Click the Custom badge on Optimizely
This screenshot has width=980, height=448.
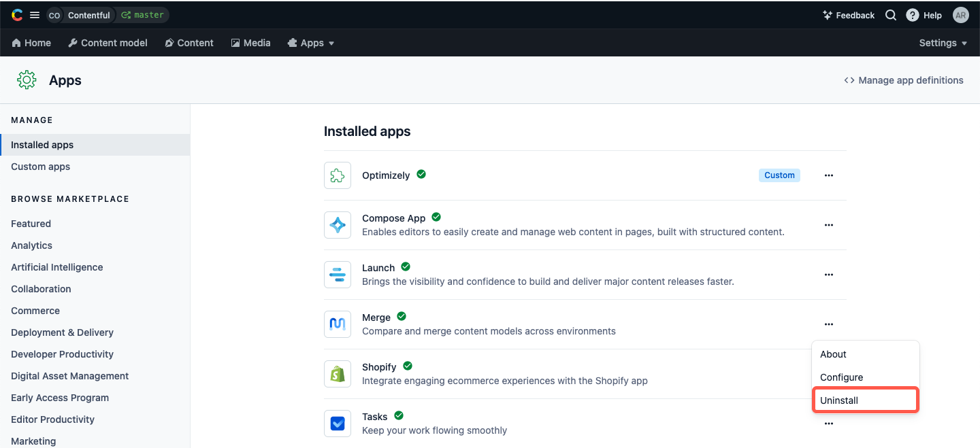[x=779, y=175]
